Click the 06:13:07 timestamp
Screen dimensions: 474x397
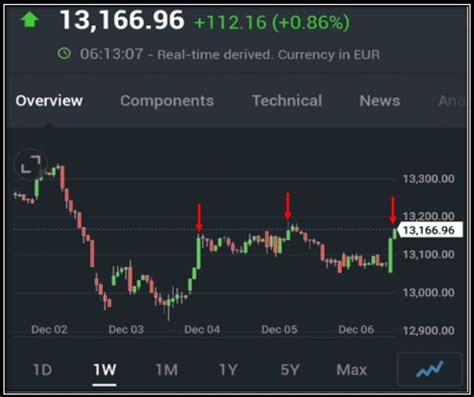point(111,54)
